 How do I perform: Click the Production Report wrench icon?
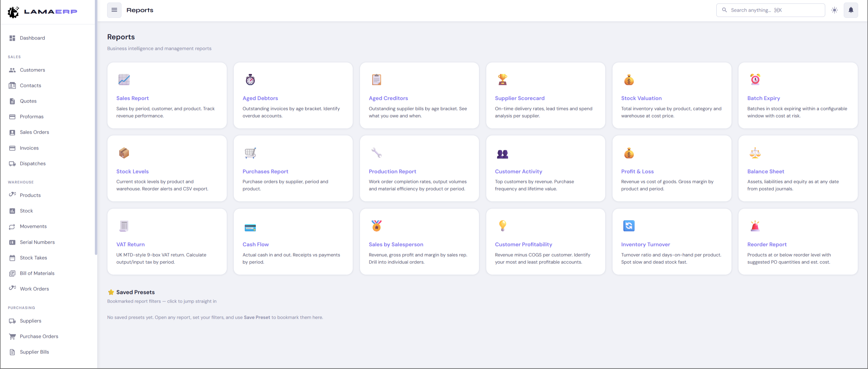tap(376, 153)
